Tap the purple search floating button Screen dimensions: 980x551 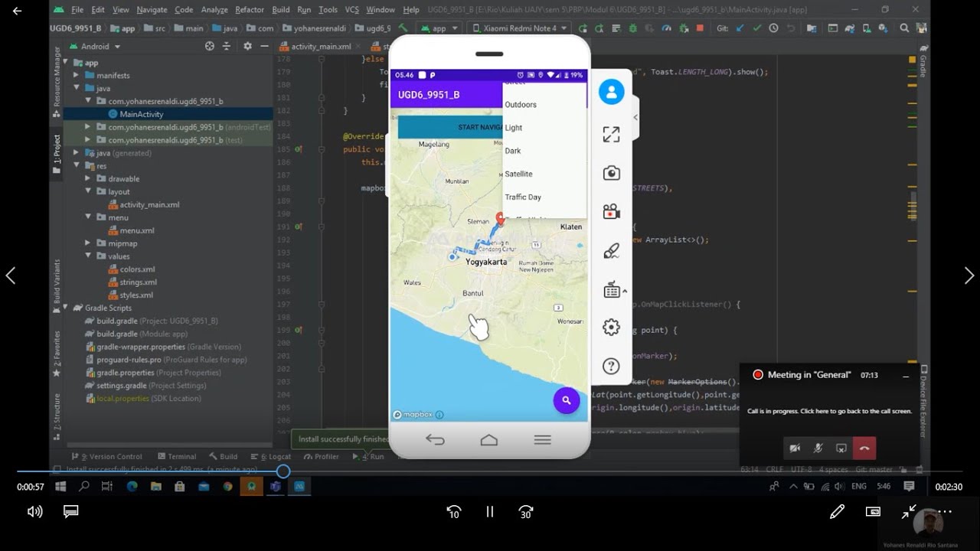(x=567, y=400)
